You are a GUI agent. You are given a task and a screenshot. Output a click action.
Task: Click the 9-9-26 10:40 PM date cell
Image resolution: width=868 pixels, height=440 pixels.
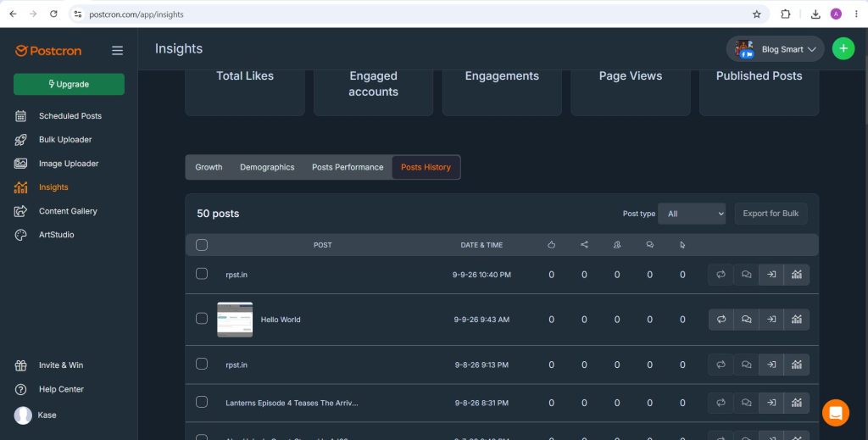481,275
